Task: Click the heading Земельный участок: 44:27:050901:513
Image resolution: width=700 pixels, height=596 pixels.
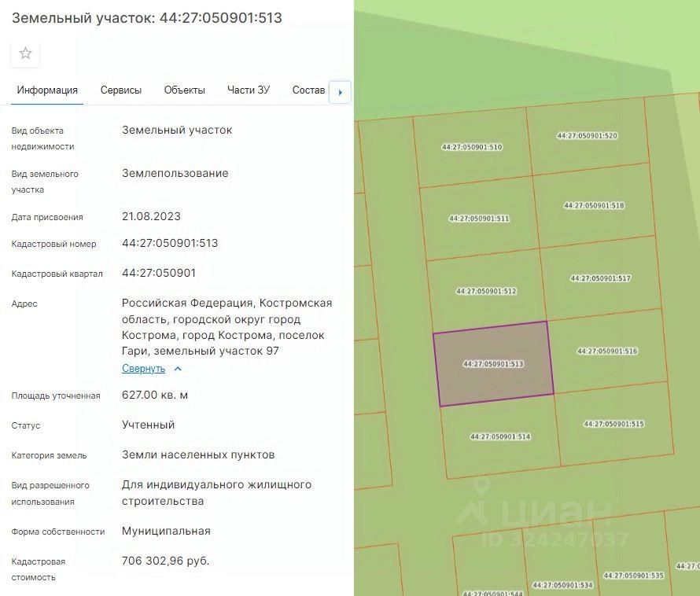Action: (x=147, y=18)
